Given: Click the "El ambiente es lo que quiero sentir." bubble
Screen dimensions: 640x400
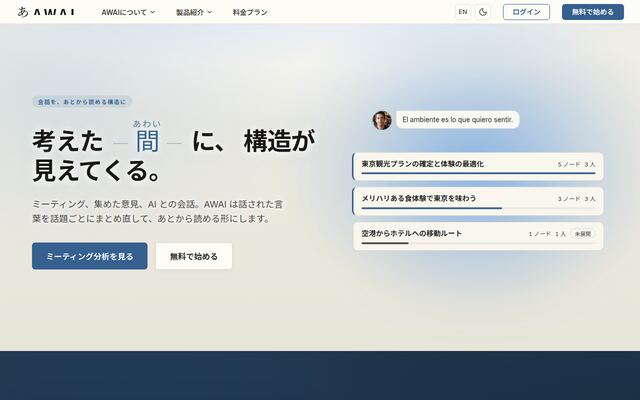Looking at the screenshot, I should pyautogui.click(x=458, y=120).
